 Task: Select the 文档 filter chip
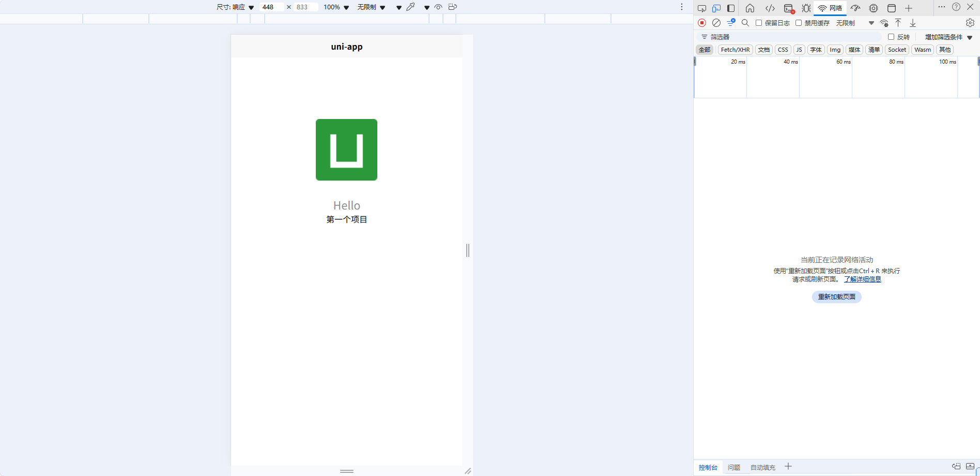[764, 50]
